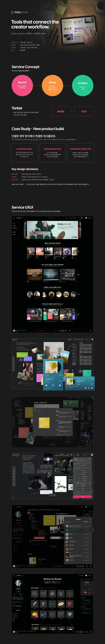Select the Fan target box
Screen dimensions: 105x644
tap(84, 111)
